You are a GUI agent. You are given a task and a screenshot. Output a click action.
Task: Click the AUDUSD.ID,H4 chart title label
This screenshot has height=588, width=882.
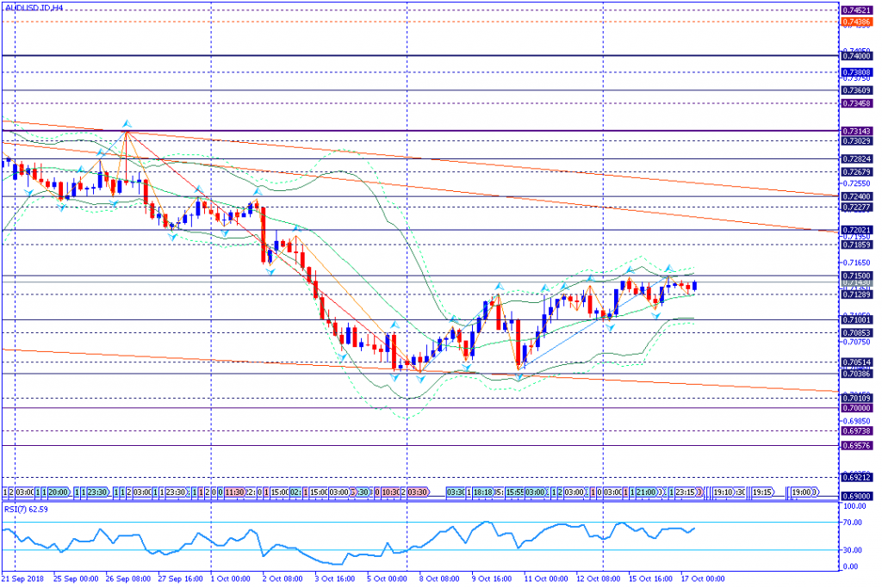point(31,8)
